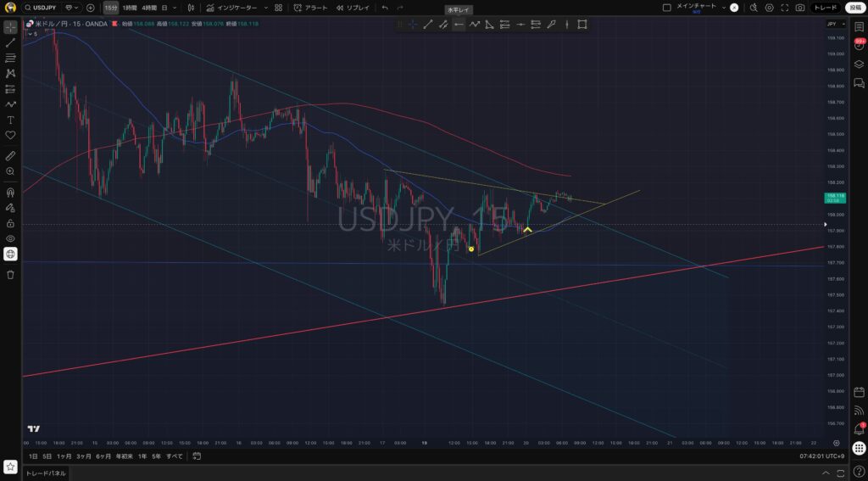
Task: Select the 4時間 timeframe button
Action: 149,8
